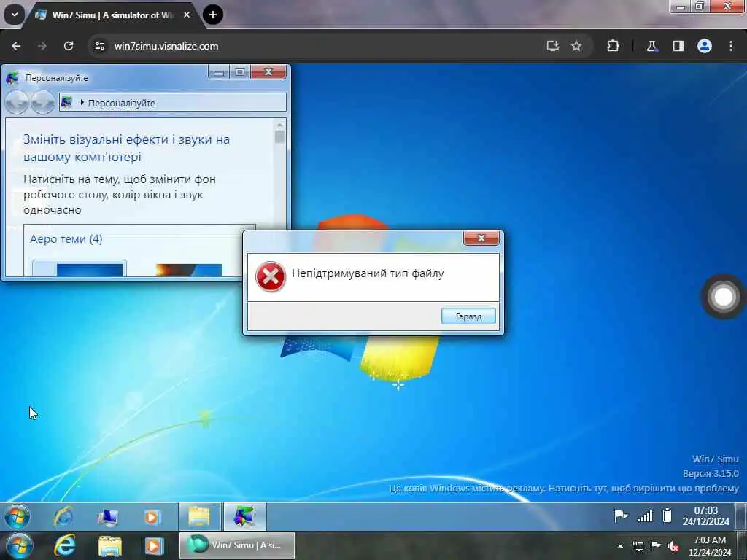Click real taskbar clock 7:03 AM

click(709, 546)
